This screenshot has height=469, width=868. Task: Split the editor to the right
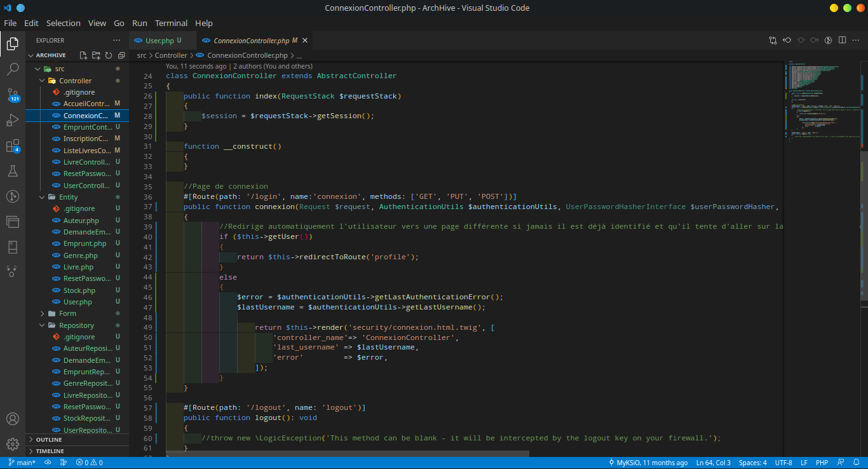[x=842, y=40]
